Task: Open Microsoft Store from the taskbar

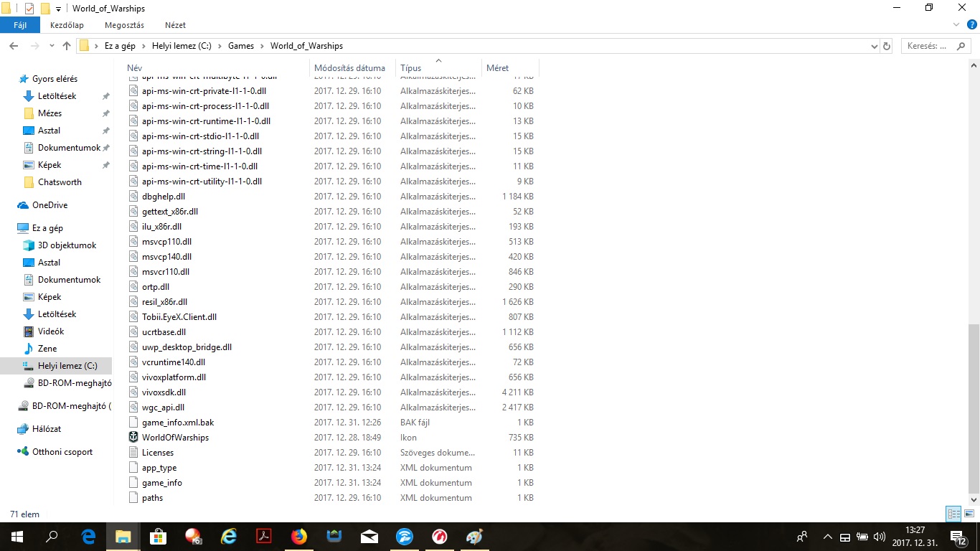Action: (159, 537)
